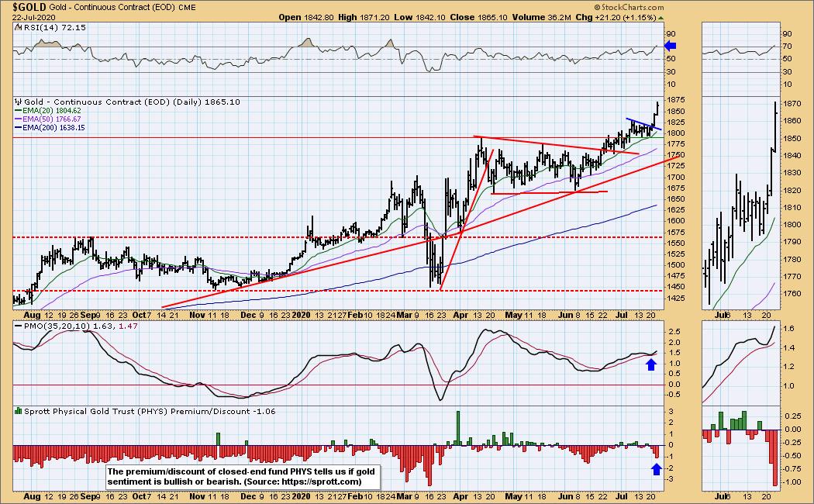
Task: Click the 22-Jul-2020 chart date
Action: pos(34,17)
